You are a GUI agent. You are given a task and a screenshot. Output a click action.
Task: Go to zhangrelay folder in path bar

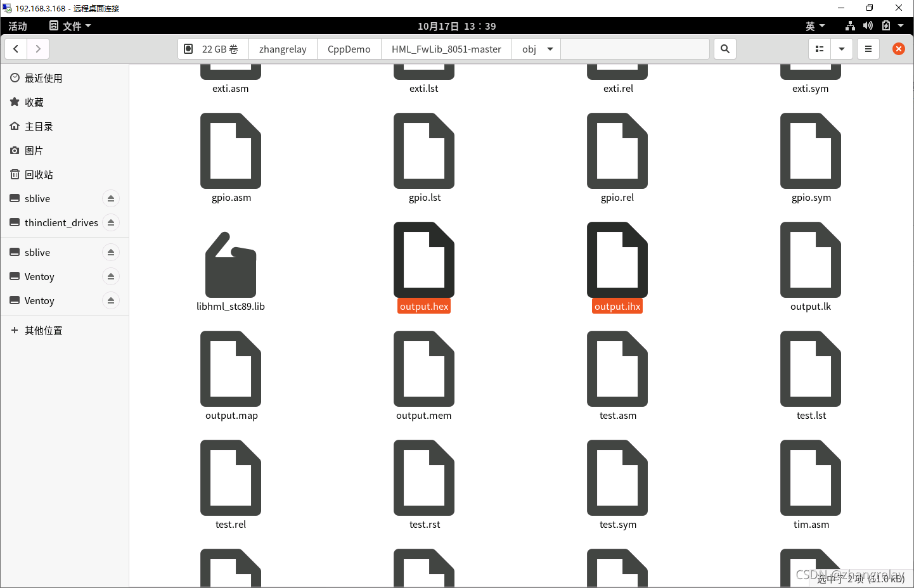click(283, 49)
